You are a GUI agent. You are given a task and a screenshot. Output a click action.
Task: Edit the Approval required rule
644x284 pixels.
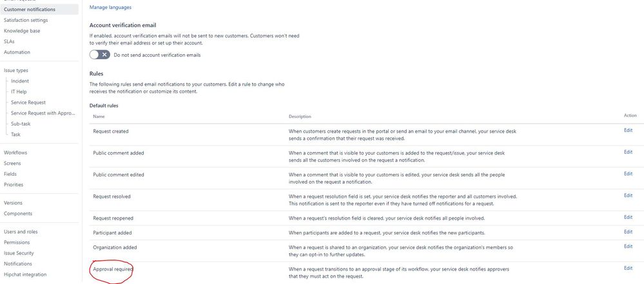tap(628, 268)
